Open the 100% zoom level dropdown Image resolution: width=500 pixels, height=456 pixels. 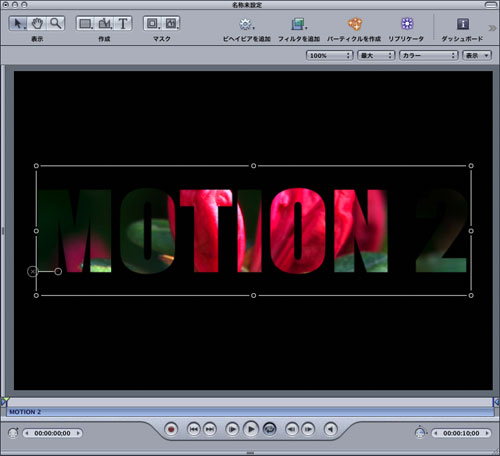pos(329,55)
